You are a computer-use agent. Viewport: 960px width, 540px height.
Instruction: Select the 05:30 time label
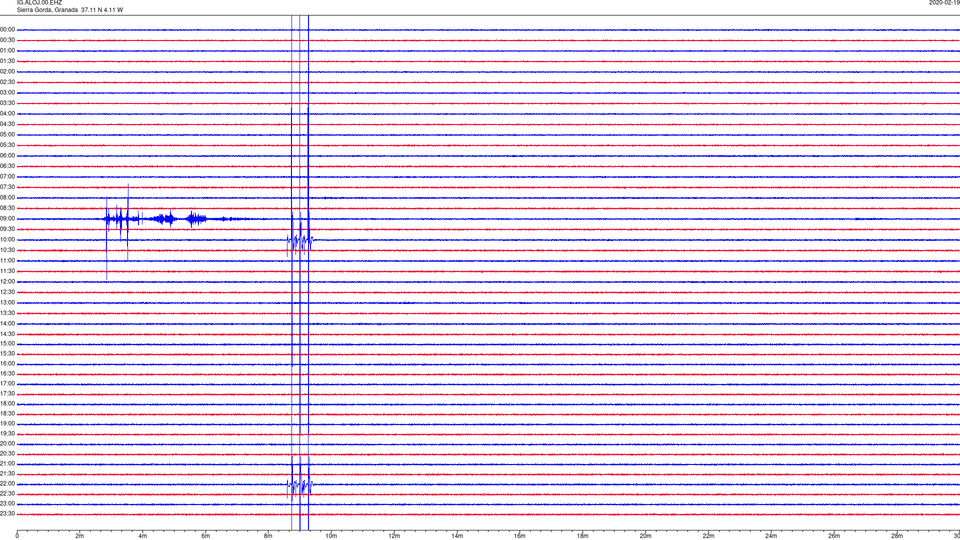[7, 145]
